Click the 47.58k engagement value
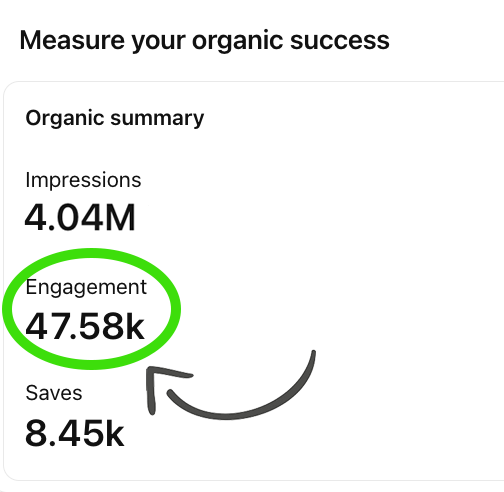 point(85,326)
